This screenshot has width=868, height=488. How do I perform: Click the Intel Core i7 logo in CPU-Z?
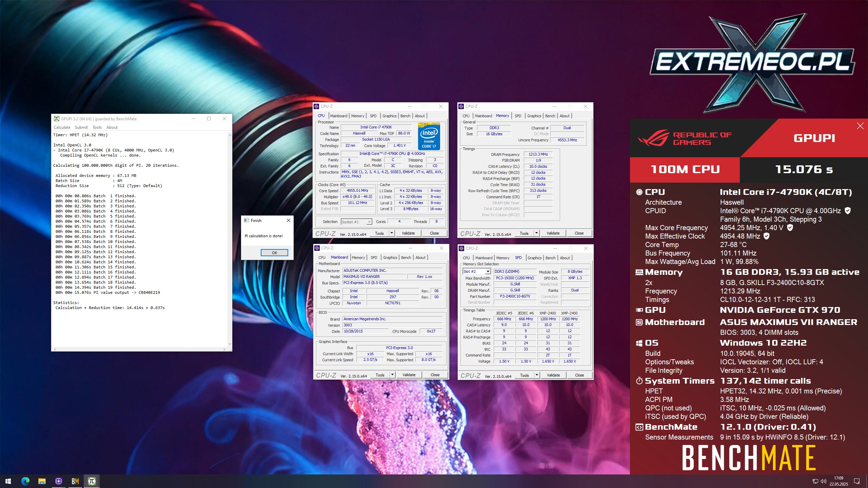point(429,137)
